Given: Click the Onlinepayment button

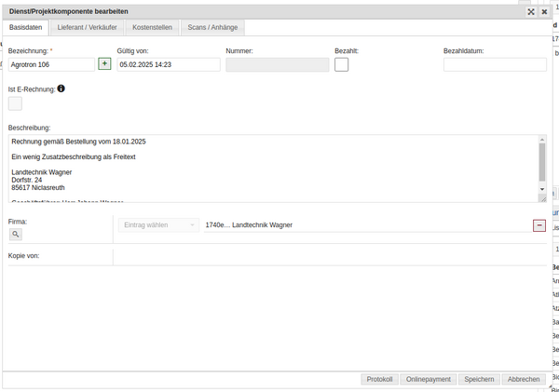Looking at the screenshot, I should pyautogui.click(x=429, y=379).
